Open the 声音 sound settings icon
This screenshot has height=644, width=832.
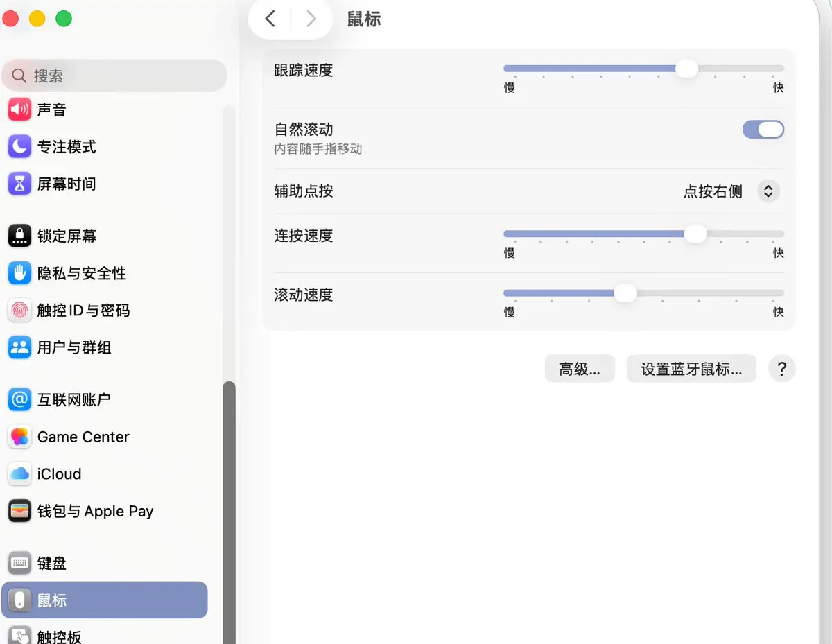19,110
